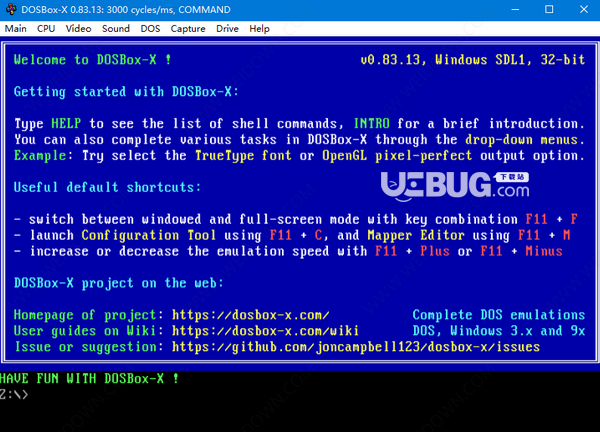Click 'User guides on Wiki:' label
Screen dimensions: 600x432
tap(89, 331)
